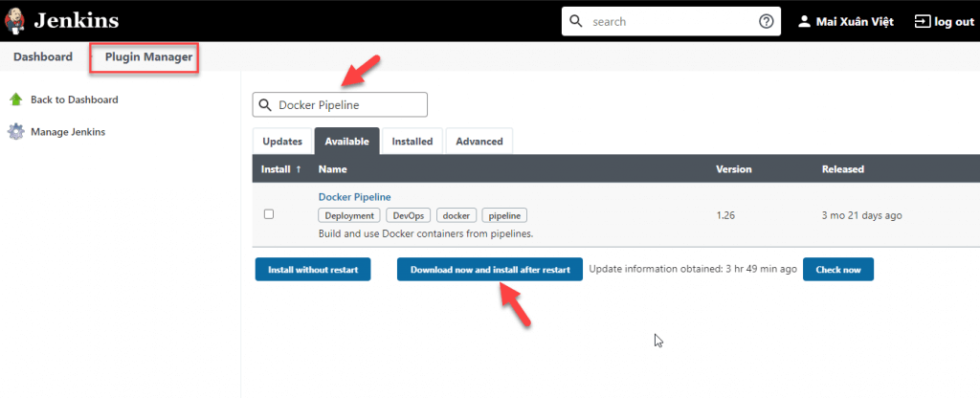Click Download now and install after restart

click(x=490, y=269)
